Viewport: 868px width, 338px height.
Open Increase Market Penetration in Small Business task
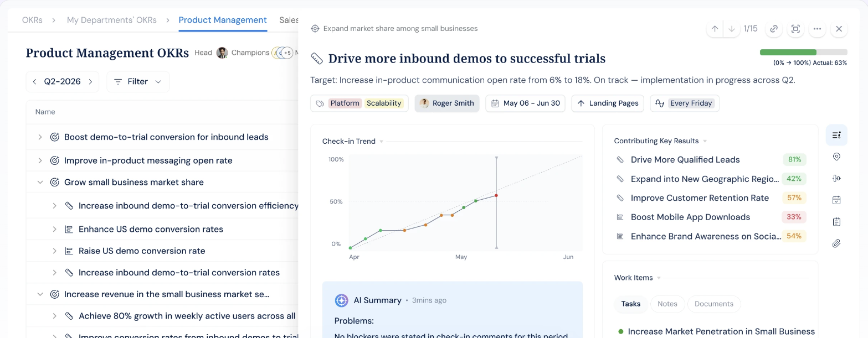[721, 331]
